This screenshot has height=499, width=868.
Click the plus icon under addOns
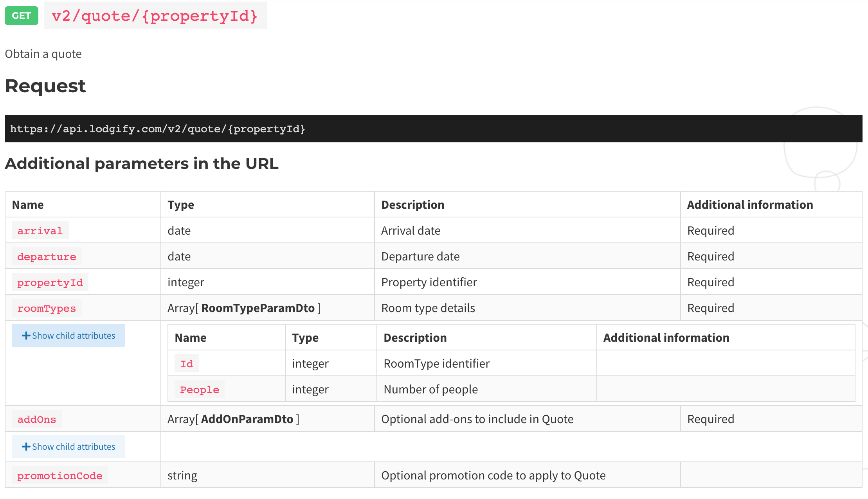point(26,447)
